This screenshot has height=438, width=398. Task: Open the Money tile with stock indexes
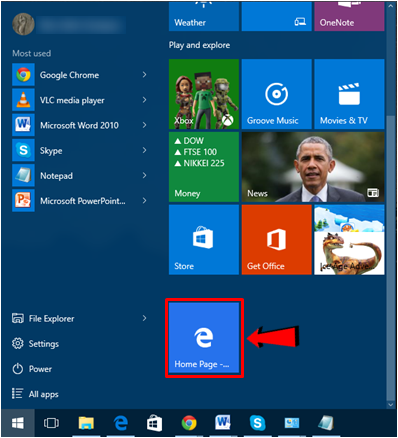coord(204,167)
